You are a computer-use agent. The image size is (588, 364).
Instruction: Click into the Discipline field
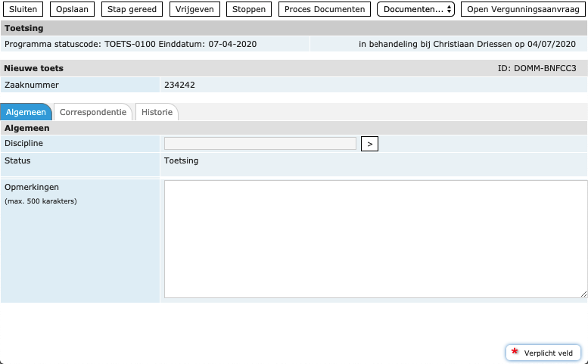point(260,144)
